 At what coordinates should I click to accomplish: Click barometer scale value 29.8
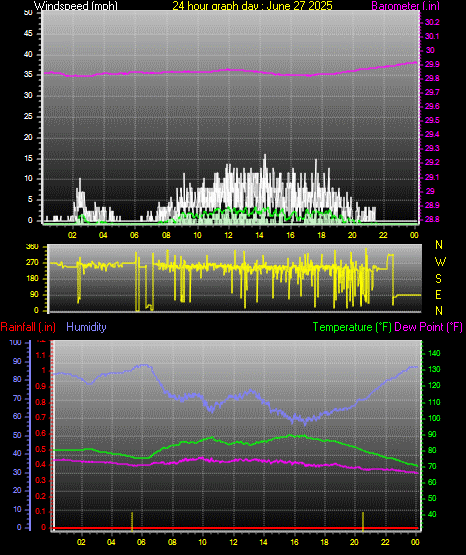tap(432, 78)
